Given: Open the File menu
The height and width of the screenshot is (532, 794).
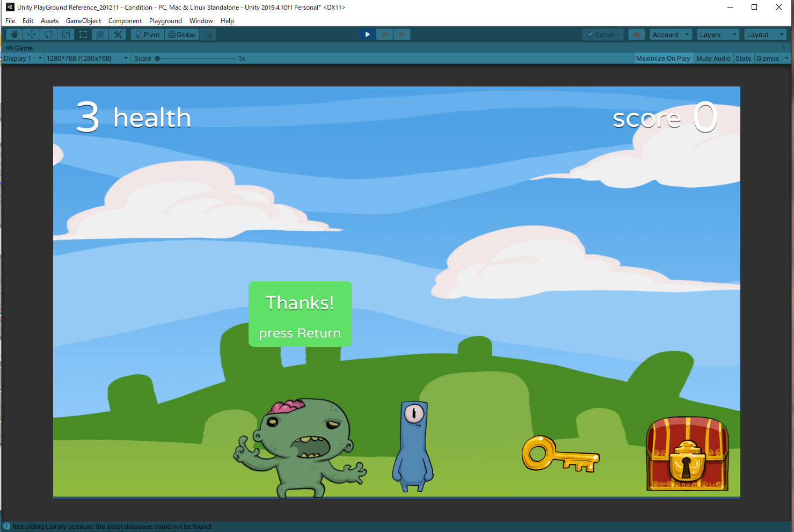Looking at the screenshot, I should 10,21.
